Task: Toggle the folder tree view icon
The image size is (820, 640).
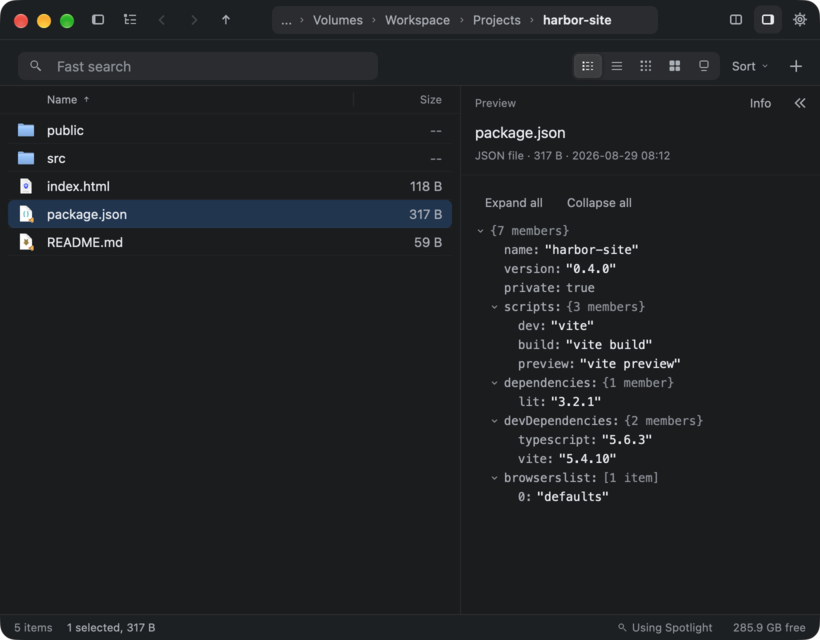Action: pyautogui.click(x=130, y=20)
